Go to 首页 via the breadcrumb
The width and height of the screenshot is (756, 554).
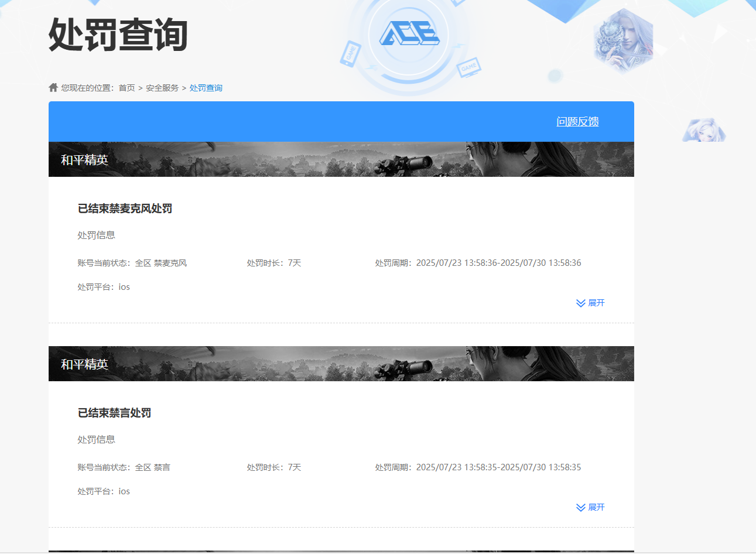coord(126,88)
